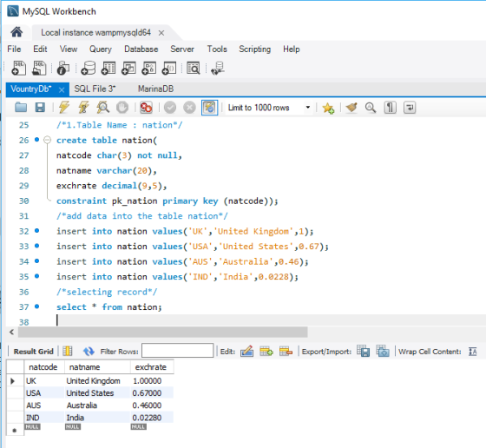The height and width of the screenshot is (448, 486).
Task: Toggle the field types column icon
Action: [x=68, y=352]
